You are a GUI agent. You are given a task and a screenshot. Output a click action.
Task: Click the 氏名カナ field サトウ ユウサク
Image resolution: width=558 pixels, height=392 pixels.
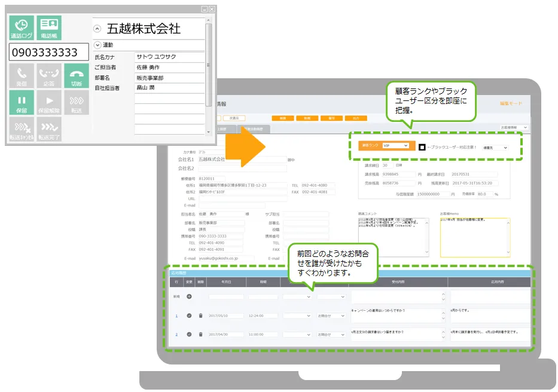click(169, 57)
